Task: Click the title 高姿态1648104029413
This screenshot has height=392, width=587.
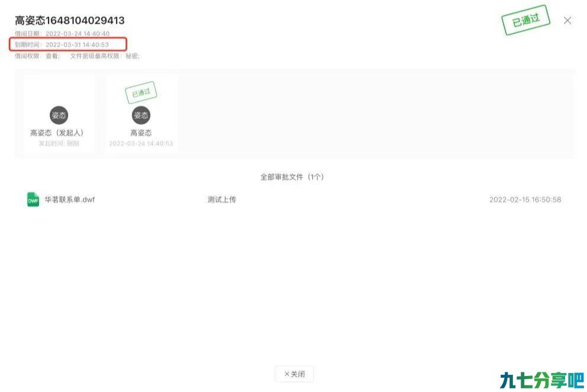Action: pyautogui.click(x=70, y=20)
